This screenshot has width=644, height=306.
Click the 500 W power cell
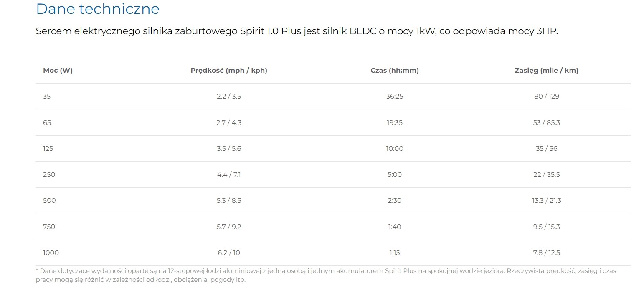tap(49, 201)
